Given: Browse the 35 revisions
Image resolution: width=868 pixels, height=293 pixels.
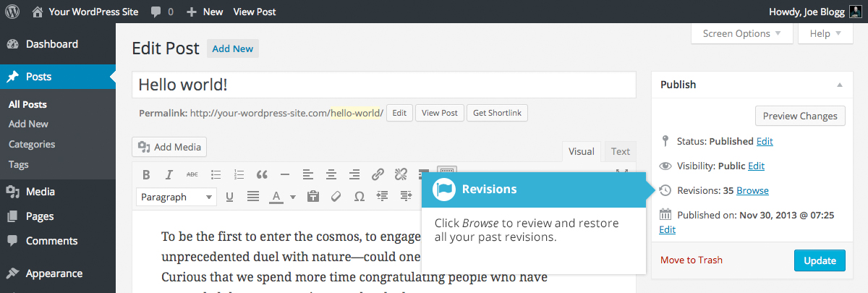Looking at the screenshot, I should click(x=752, y=191).
